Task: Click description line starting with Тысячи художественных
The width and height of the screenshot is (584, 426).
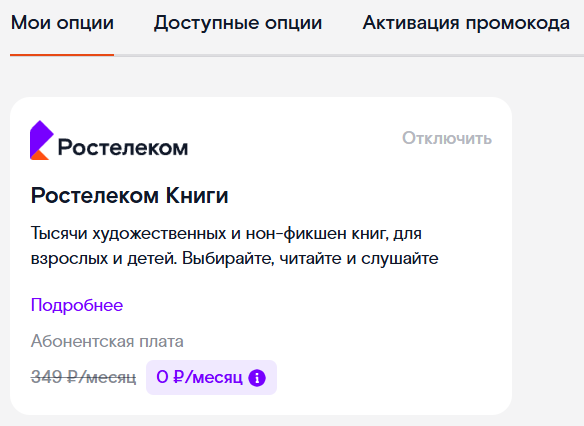Action: coord(226,234)
